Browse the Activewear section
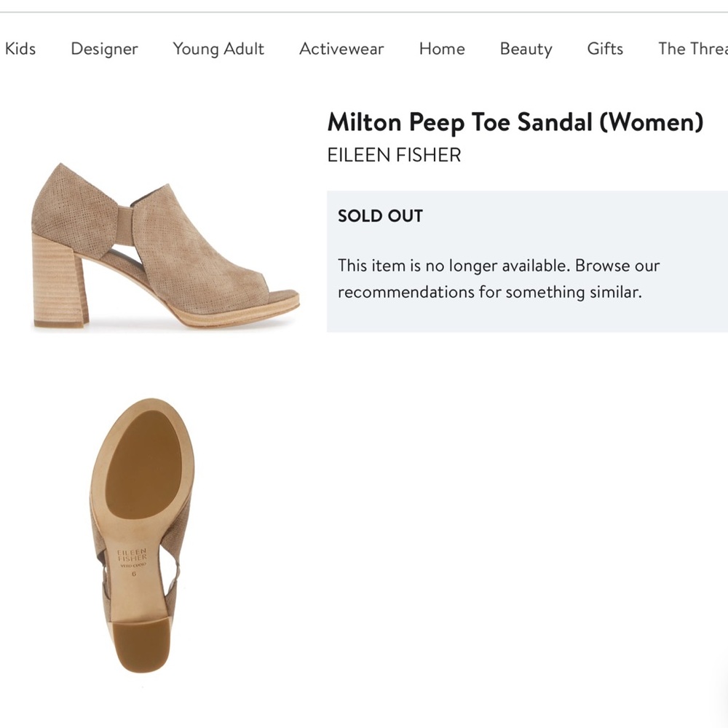Screen dimensions: 728x728 point(341,49)
